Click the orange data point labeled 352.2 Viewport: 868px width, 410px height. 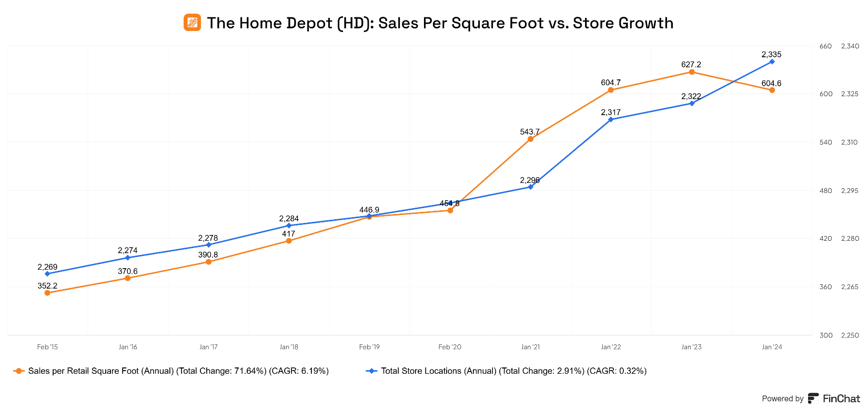(47, 293)
